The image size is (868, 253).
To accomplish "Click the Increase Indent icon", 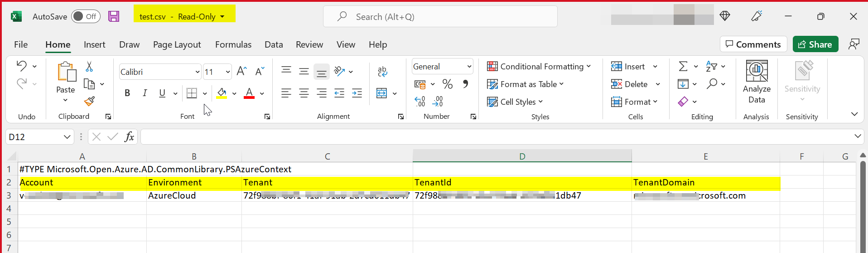I will point(357,93).
